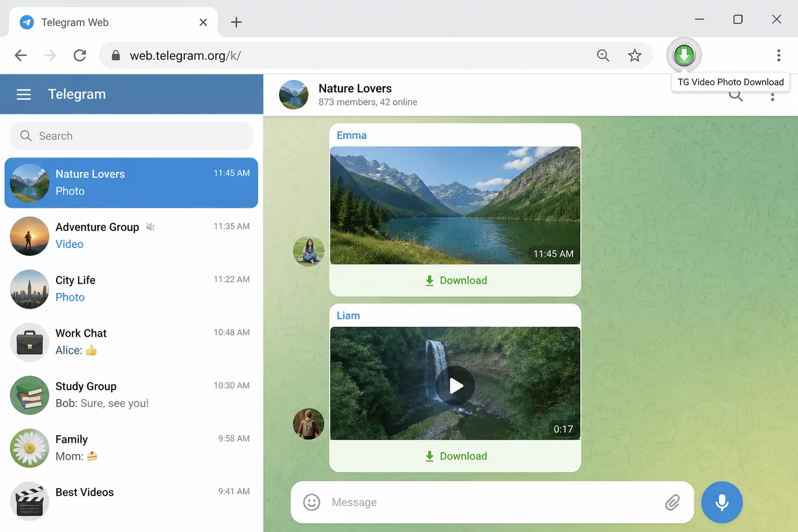
Task: Click the muted icon beside Adventure Group
Action: point(151,227)
